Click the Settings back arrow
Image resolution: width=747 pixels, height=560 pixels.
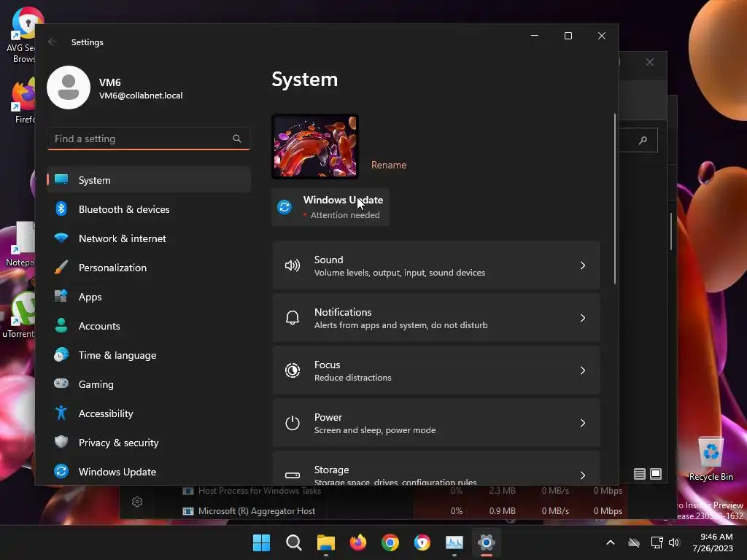[53, 42]
